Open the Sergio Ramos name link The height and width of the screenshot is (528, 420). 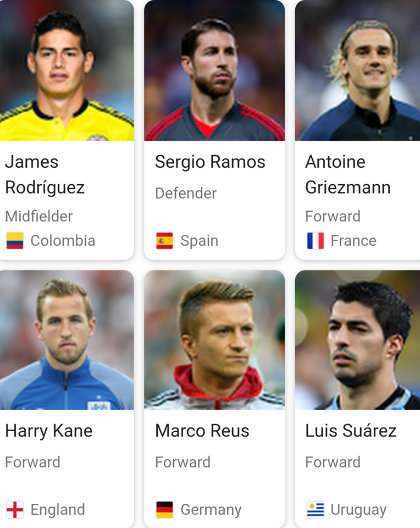click(x=210, y=162)
